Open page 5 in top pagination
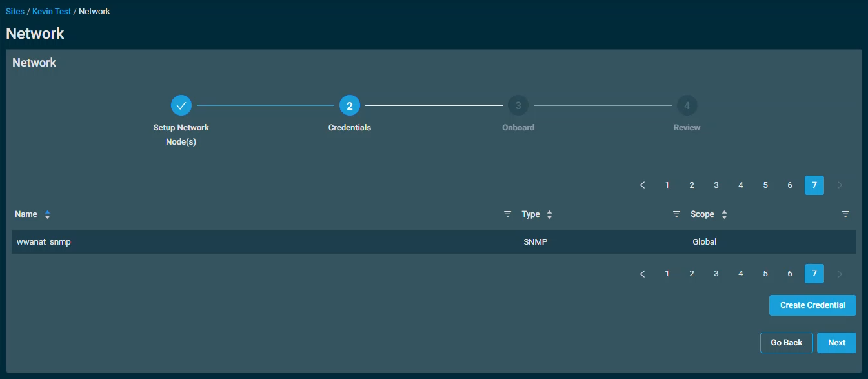Screen dimensions: 868x379 765,185
